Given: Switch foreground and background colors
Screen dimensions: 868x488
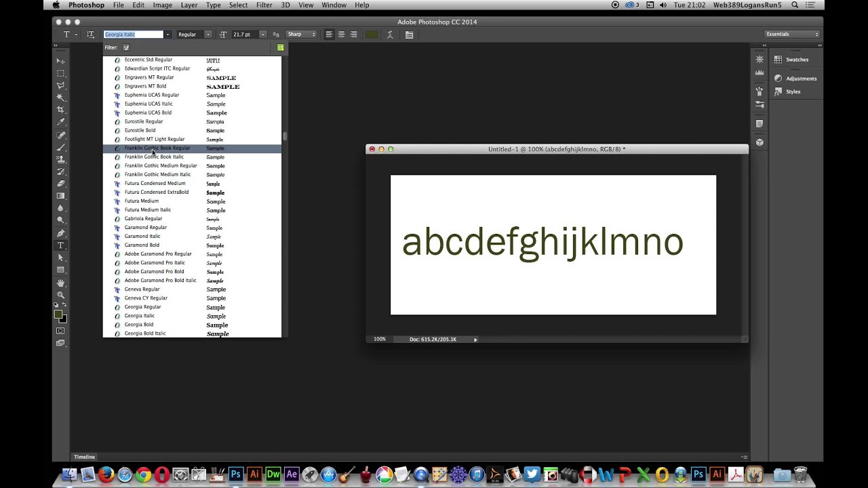Looking at the screenshot, I should tap(64, 306).
